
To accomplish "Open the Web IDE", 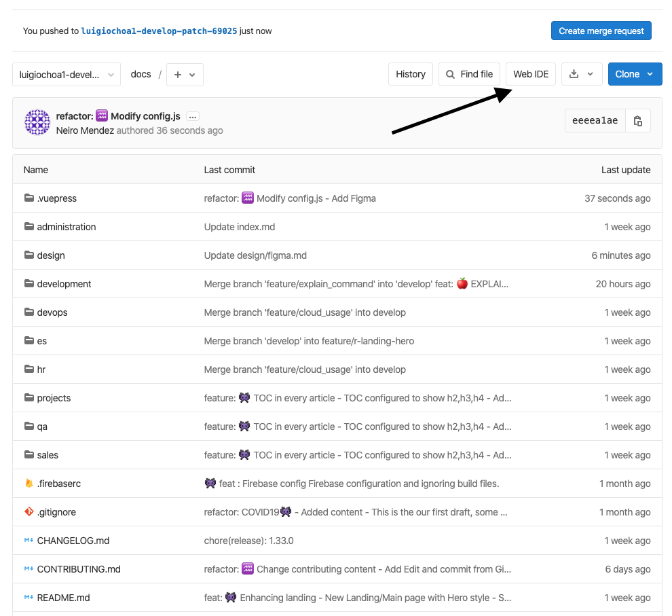I will (530, 74).
